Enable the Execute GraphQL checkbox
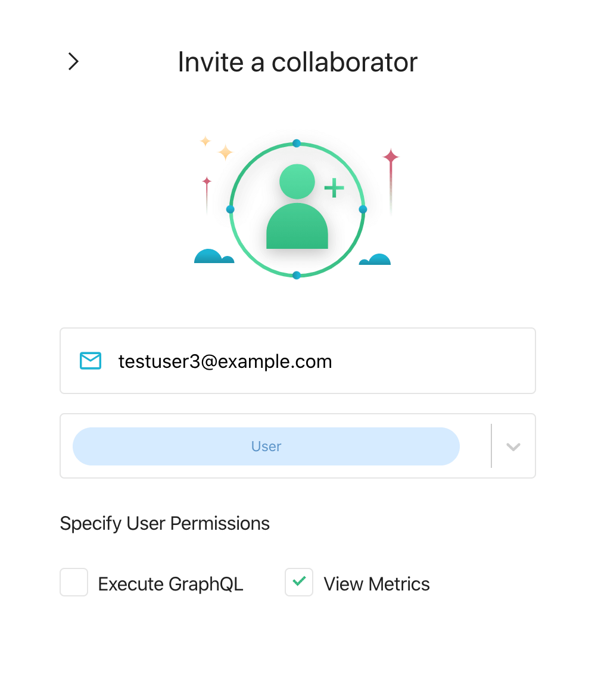The image size is (598, 700). 74,583
